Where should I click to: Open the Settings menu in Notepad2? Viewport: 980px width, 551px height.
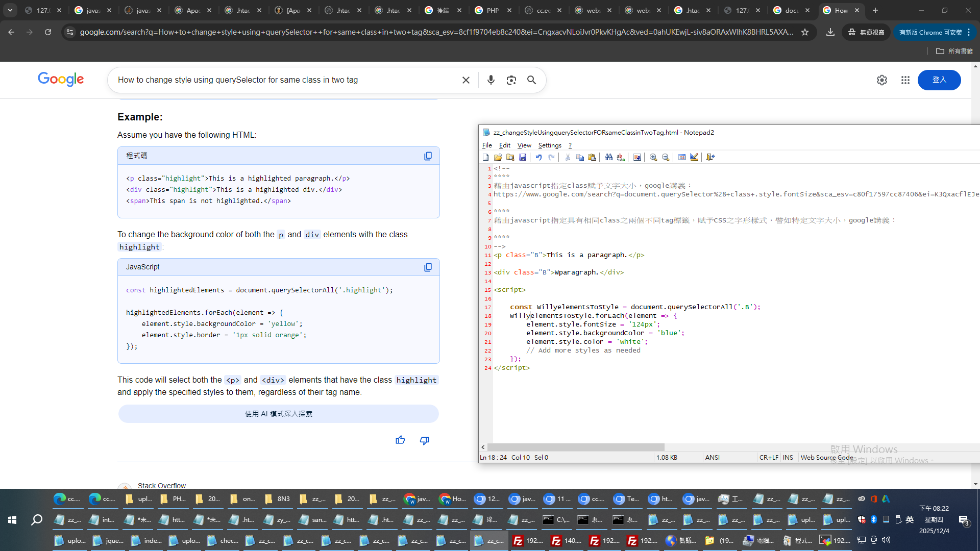point(550,145)
